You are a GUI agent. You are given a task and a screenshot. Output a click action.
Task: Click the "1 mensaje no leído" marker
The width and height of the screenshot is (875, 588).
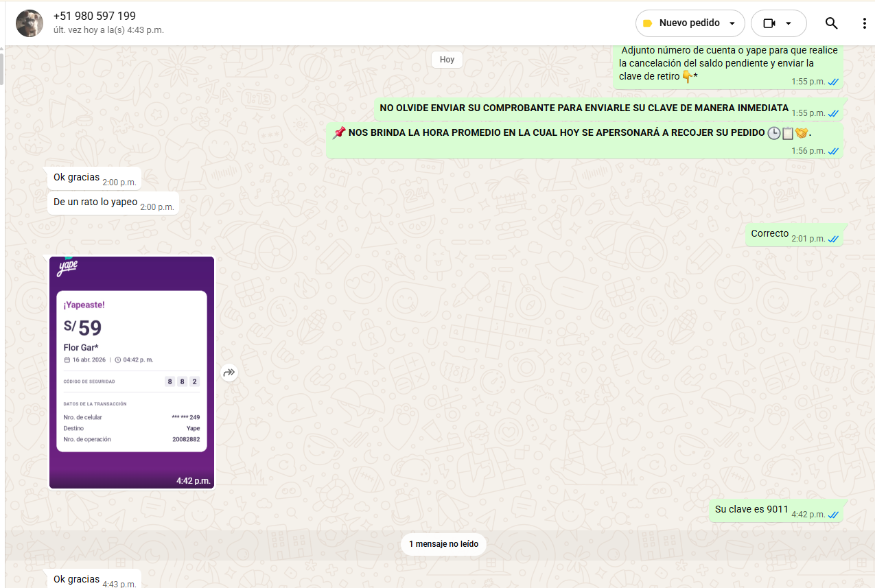[443, 544]
